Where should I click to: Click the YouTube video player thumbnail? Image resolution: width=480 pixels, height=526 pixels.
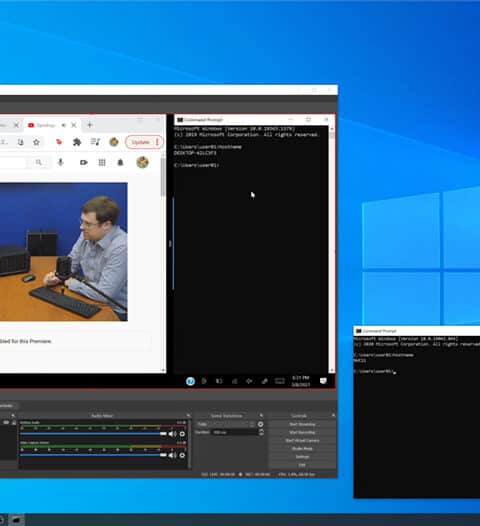pyautogui.click(x=63, y=252)
